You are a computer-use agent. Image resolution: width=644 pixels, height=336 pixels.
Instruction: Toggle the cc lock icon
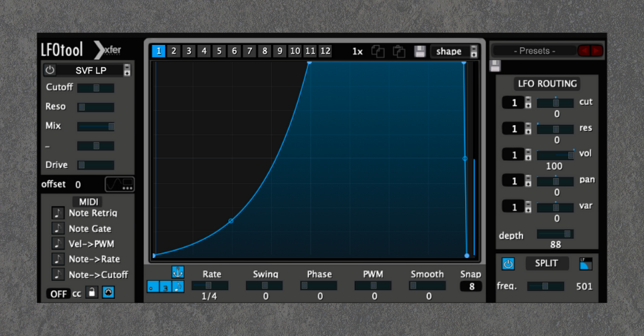(92, 292)
